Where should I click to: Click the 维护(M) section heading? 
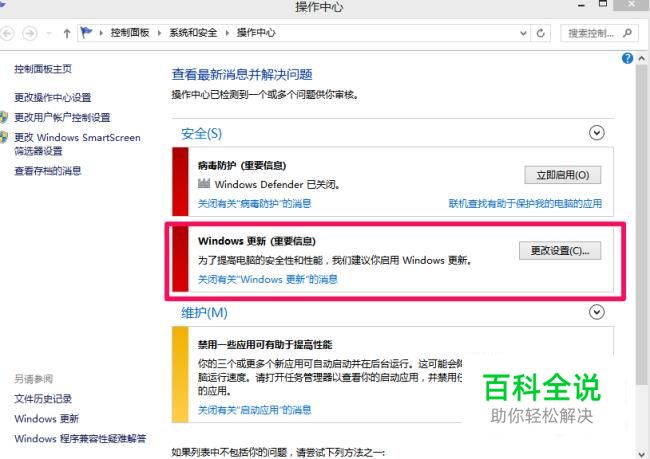pyautogui.click(x=204, y=313)
